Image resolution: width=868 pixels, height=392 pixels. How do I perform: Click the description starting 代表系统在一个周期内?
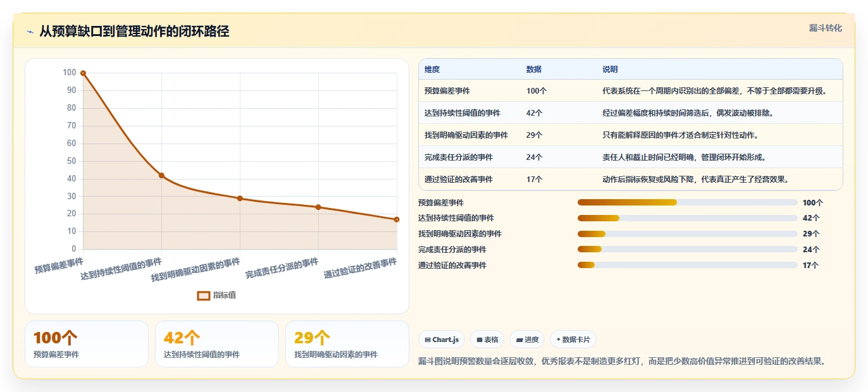point(715,91)
